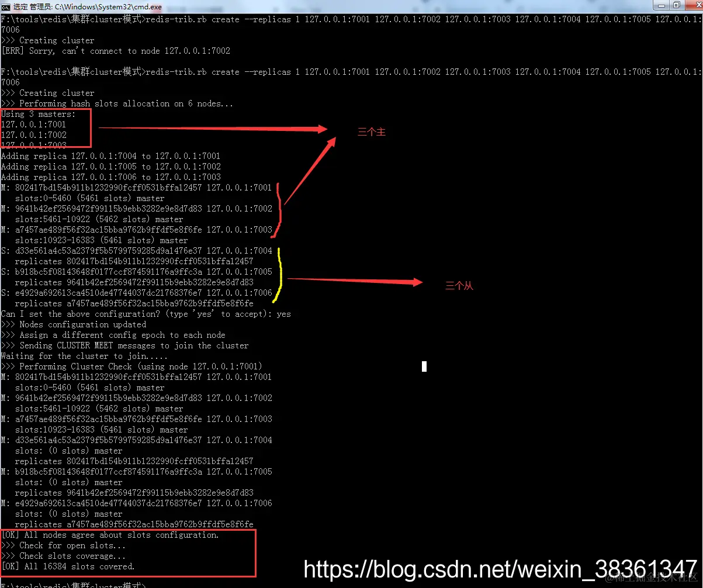703x588 pixels.
Task: Select the [ERR] Sorry, can't connect line
Action: click(116, 51)
